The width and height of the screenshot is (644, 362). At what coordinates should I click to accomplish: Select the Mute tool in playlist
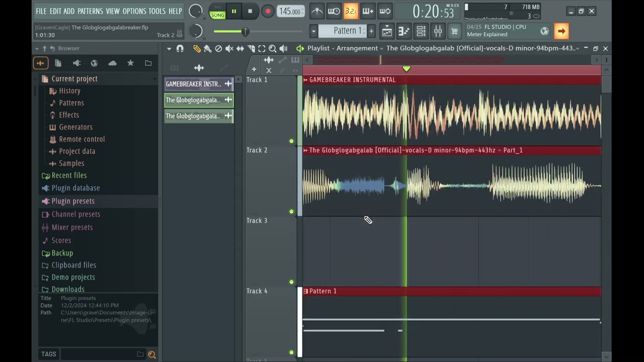point(229,49)
